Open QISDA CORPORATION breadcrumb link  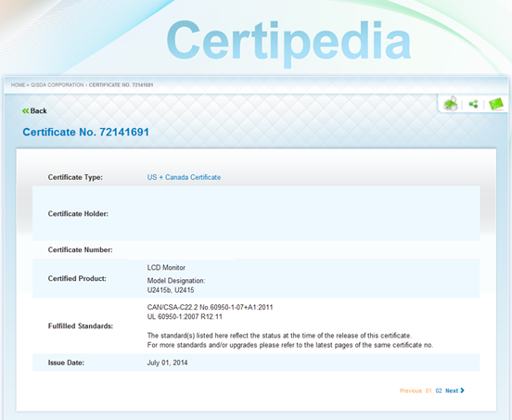[x=58, y=85]
